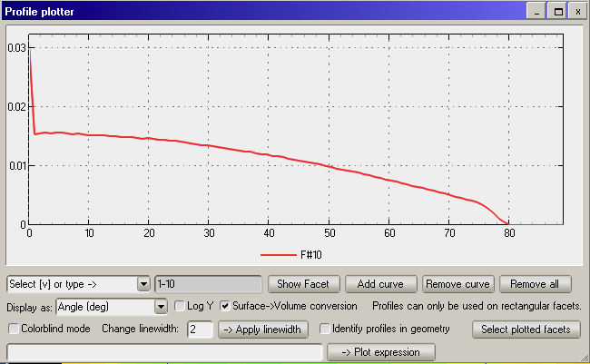
Task: Enable the Log Y checkbox
Action: click(x=181, y=307)
